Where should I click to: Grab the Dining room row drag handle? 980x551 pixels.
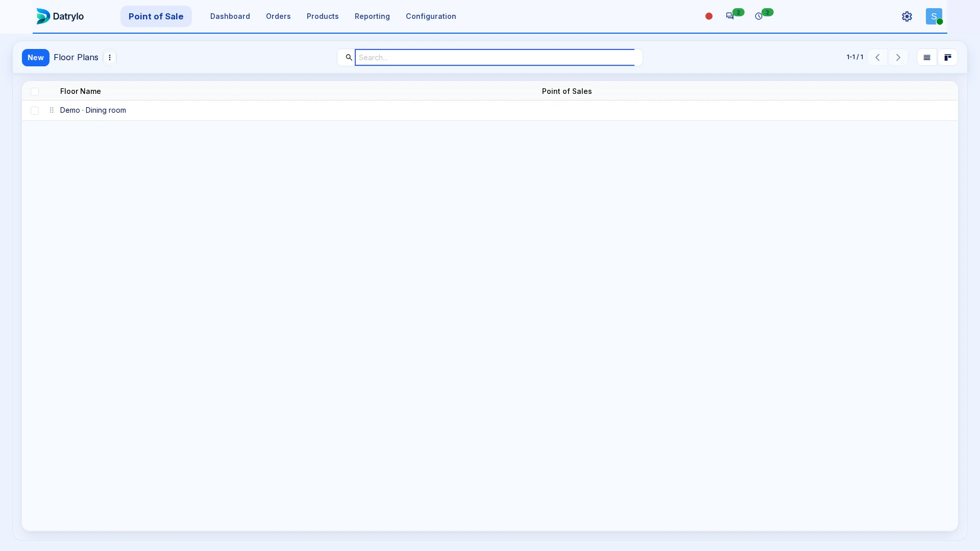point(52,110)
